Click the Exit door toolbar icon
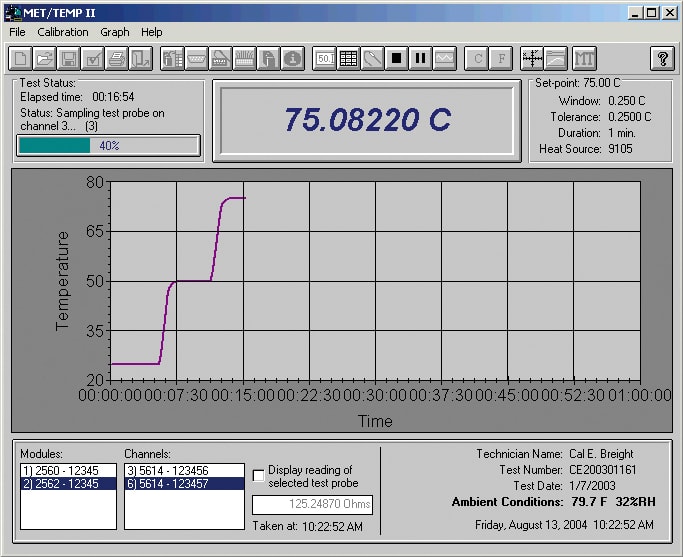The image size is (683, 557). [x=140, y=58]
